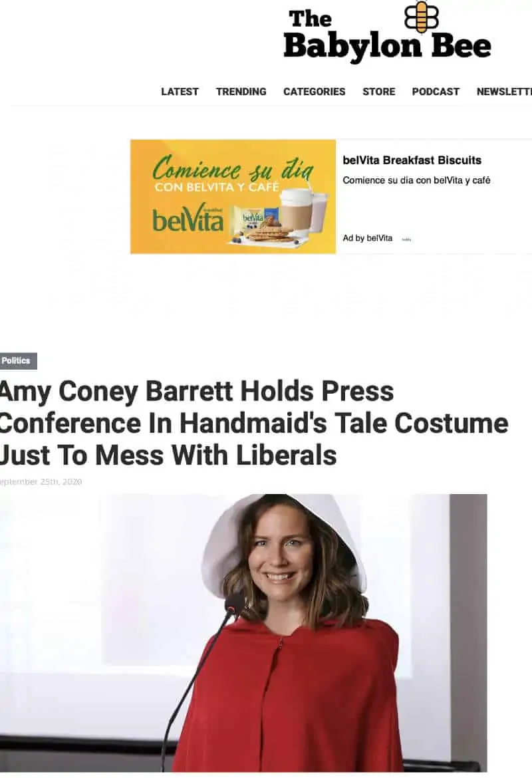
Task: Click the Ad by belVita label
Action: coord(367,238)
